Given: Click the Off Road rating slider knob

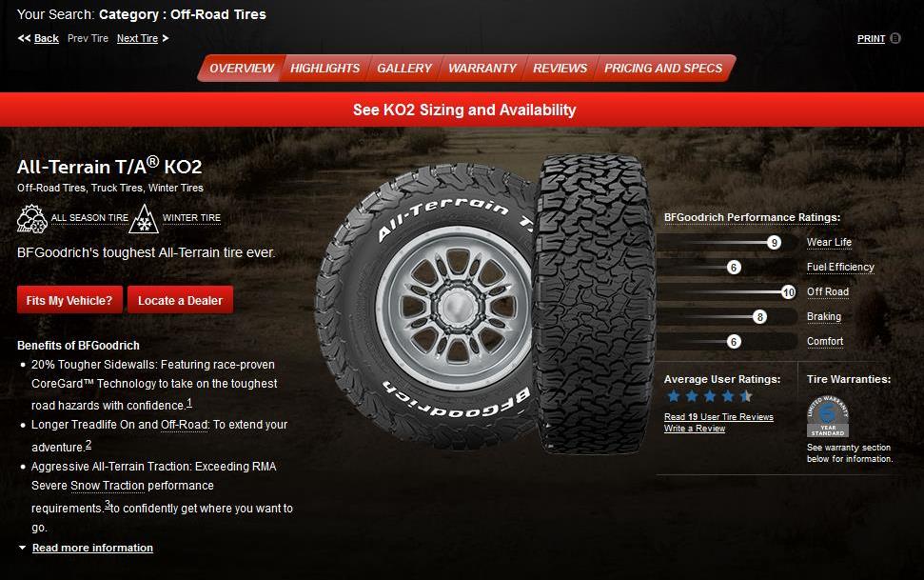Looking at the screenshot, I should tap(789, 292).
